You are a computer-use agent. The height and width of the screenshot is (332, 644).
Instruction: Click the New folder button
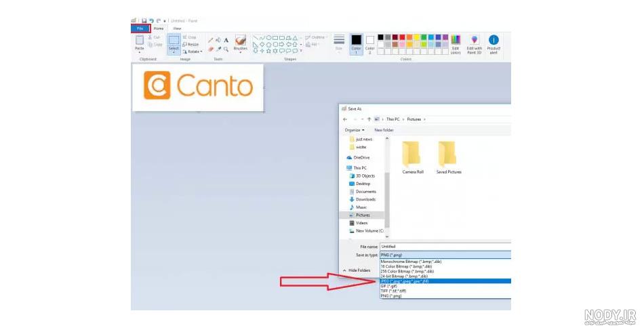tap(384, 130)
